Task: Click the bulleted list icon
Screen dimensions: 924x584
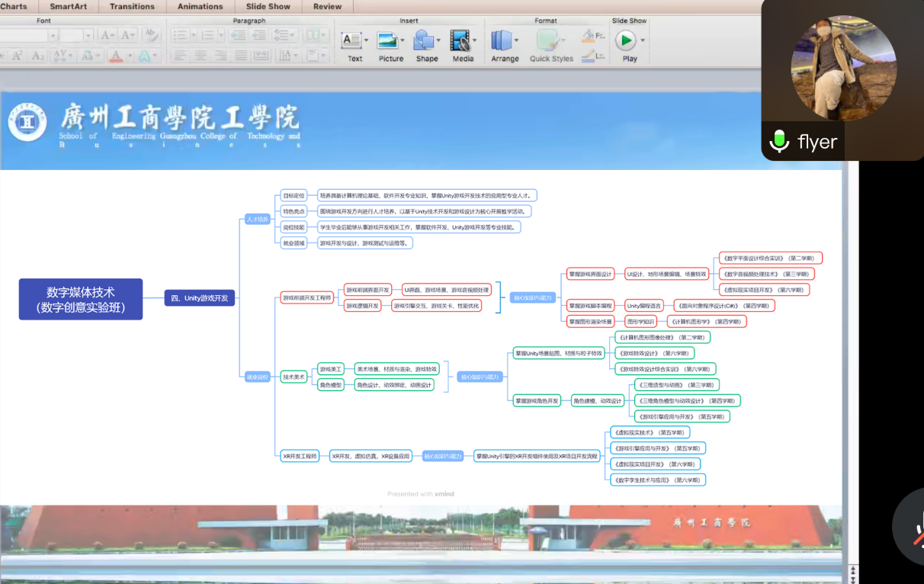Action: 180,35
